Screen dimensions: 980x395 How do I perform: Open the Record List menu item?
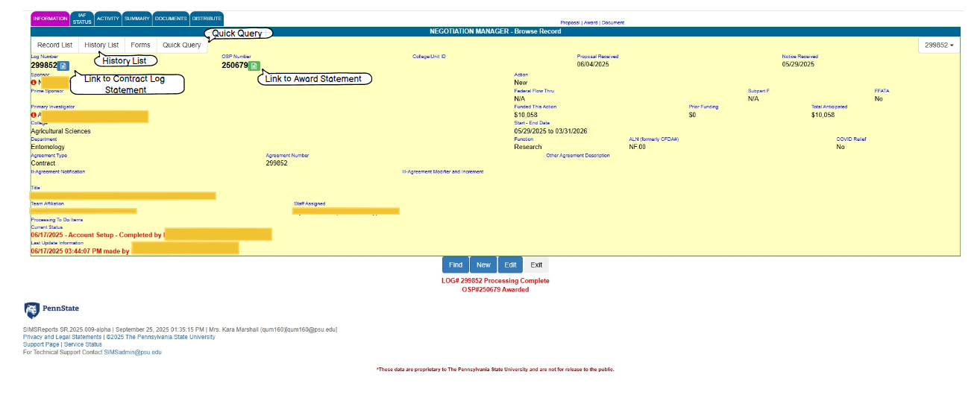click(54, 45)
